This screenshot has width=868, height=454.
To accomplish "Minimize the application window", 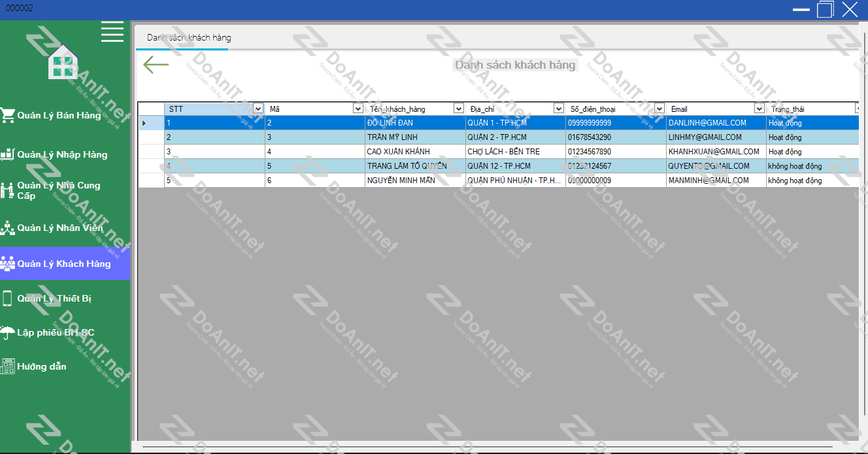I will point(801,9).
